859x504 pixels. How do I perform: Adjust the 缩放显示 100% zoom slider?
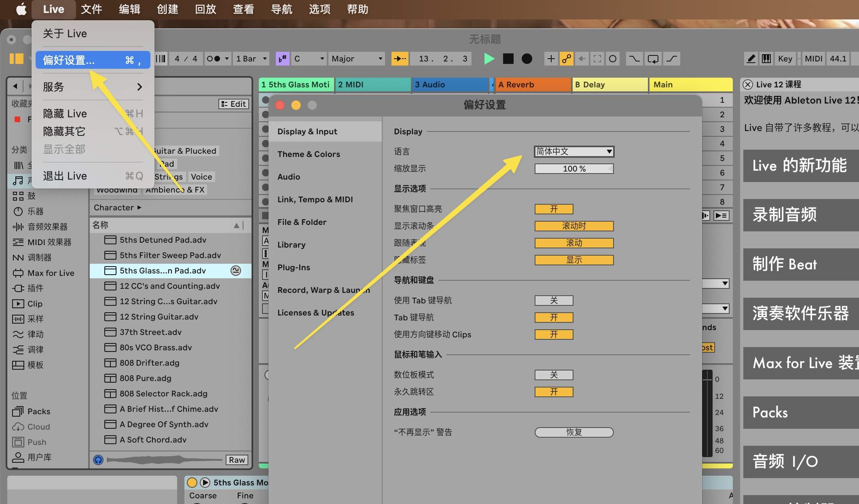tap(573, 169)
